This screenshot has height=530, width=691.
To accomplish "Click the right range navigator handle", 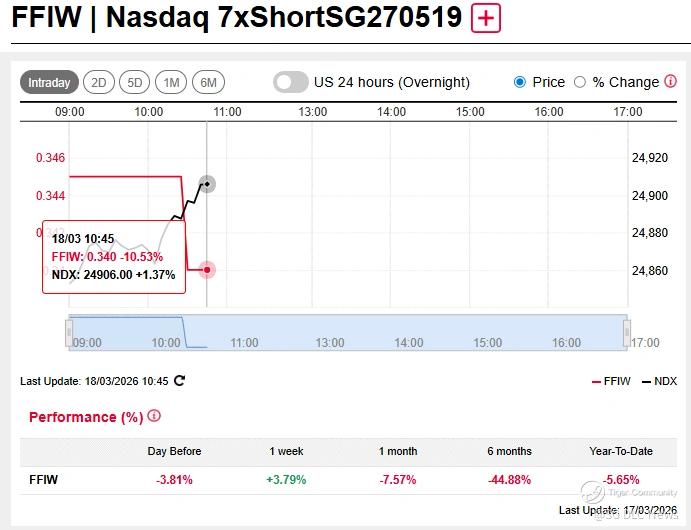I will [x=627, y=332].
